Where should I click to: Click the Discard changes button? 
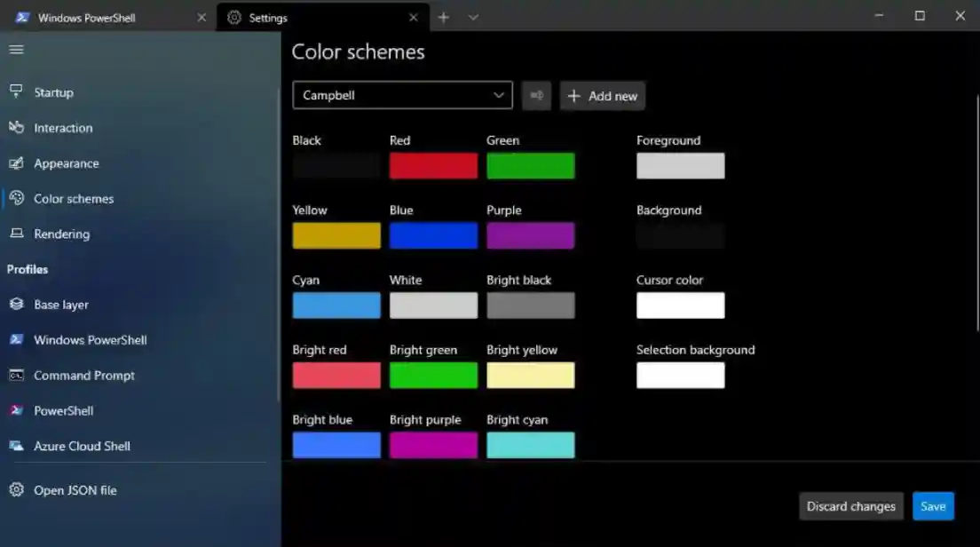pos(850,506)
